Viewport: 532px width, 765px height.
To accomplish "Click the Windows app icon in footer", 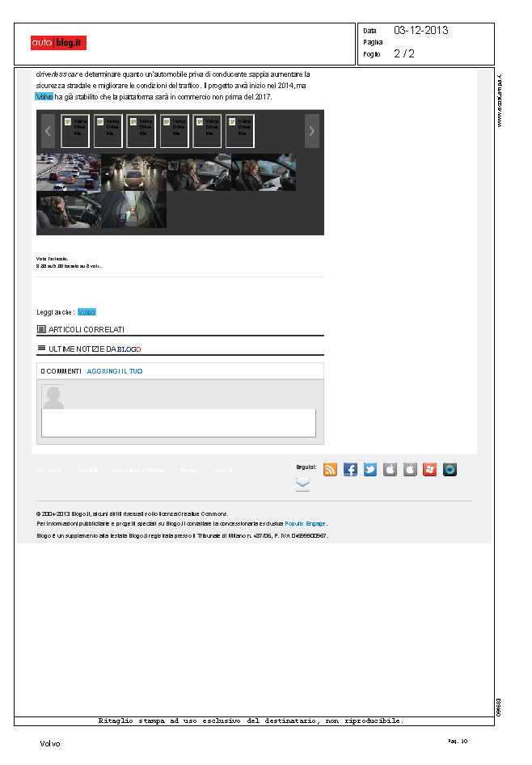I will (430, 470).
